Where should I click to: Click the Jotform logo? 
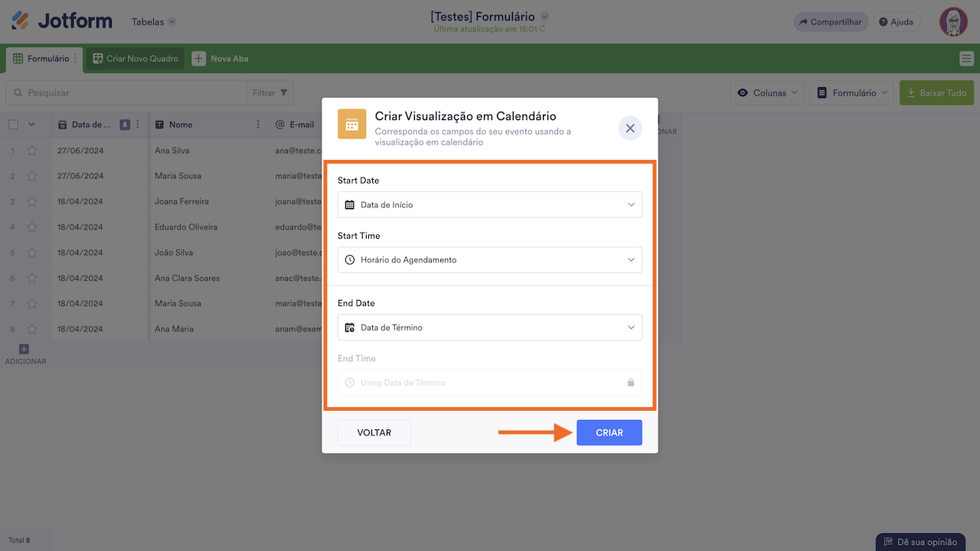[63, 21]
